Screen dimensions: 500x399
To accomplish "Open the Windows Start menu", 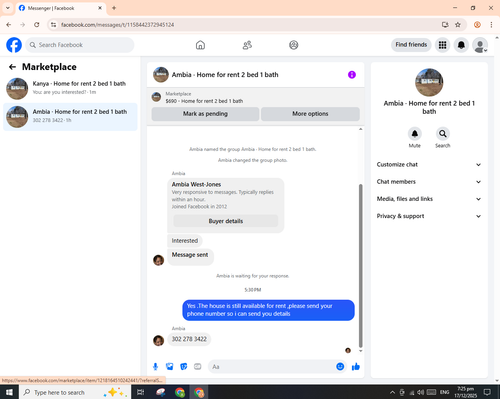I will (x=9, y=392).
